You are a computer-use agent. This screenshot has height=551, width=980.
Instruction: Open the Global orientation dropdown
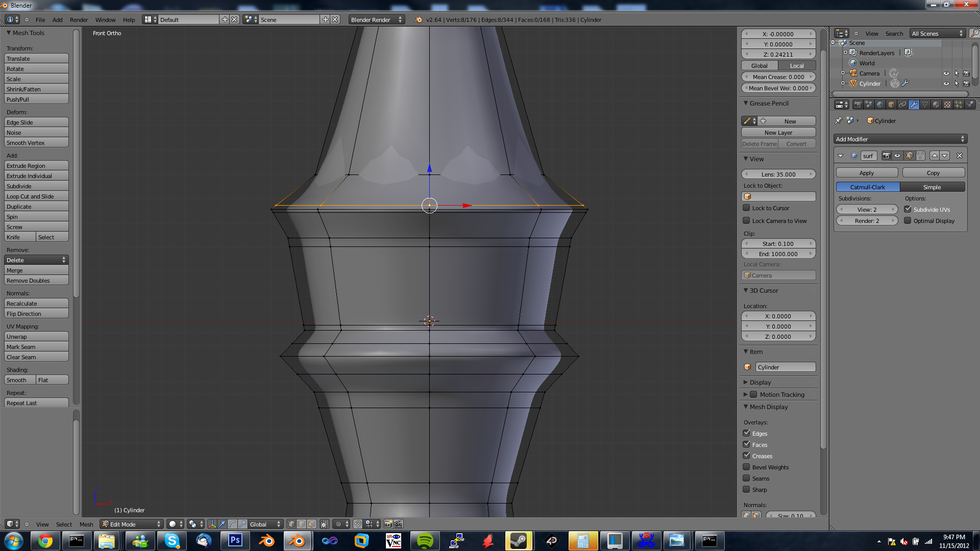265,524
